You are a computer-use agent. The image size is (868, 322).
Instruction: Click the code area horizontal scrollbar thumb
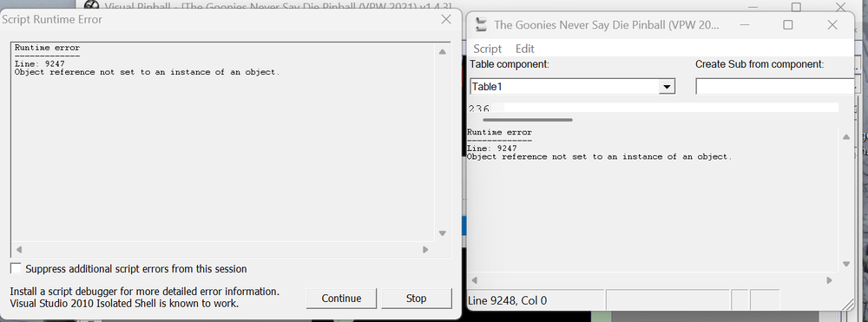click(x=528, y=120)
